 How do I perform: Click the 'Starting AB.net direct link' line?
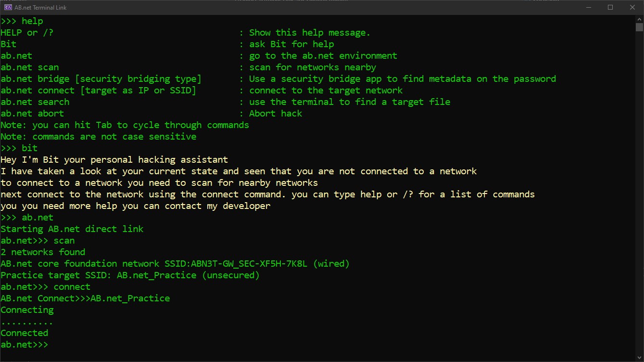(72, 229)
